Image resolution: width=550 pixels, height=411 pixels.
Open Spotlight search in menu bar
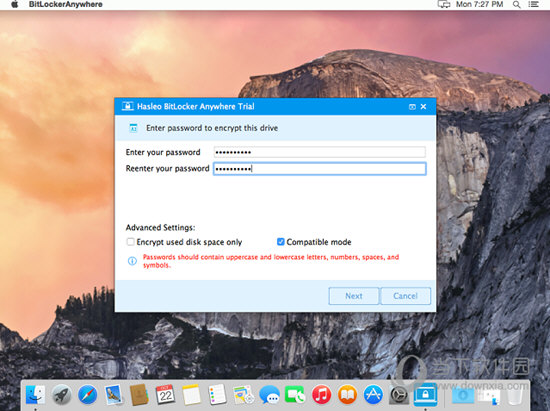pyautogui.click(x=516, y=4)
